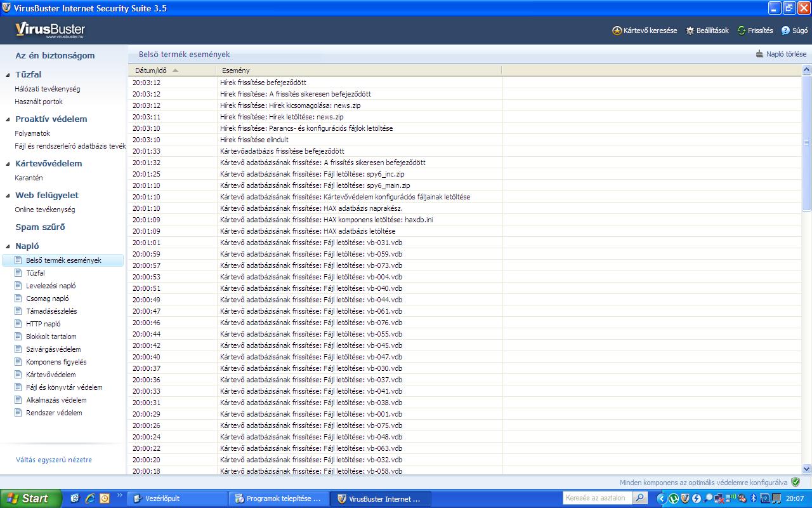This screenshot has height=508, width=812.
Task: Open Fájl és rendszerleíró adatbázis tevékenység
Action: pos(70,146)
